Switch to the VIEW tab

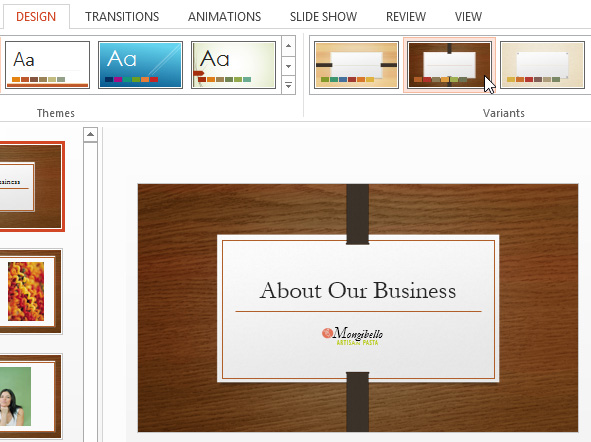point(468,17)
